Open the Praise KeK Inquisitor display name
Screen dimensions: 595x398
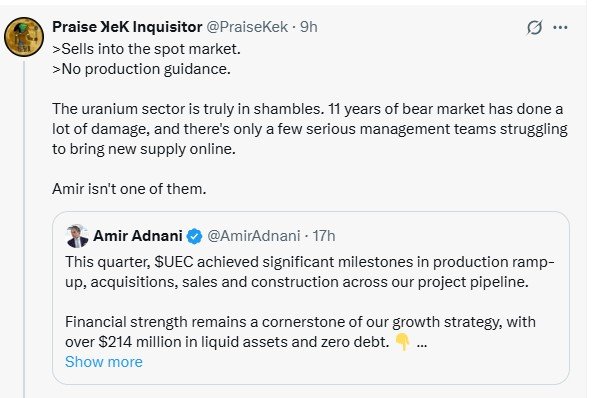tap(127, 27)
